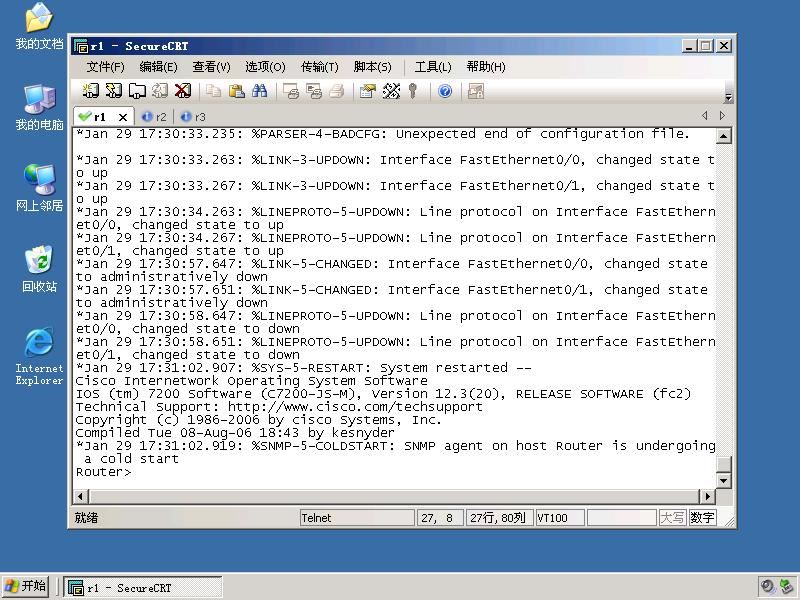Minimize the SecureCRT window

(689, 46)
